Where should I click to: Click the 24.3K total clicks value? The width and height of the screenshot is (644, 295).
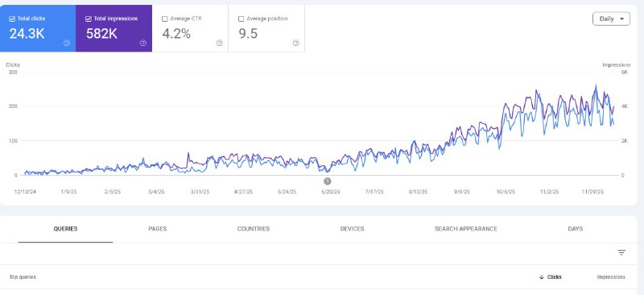(x=27, y=33)
